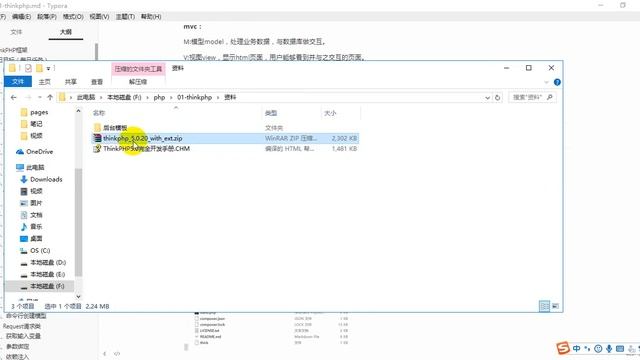Click the new folder quick access icon

39,68
